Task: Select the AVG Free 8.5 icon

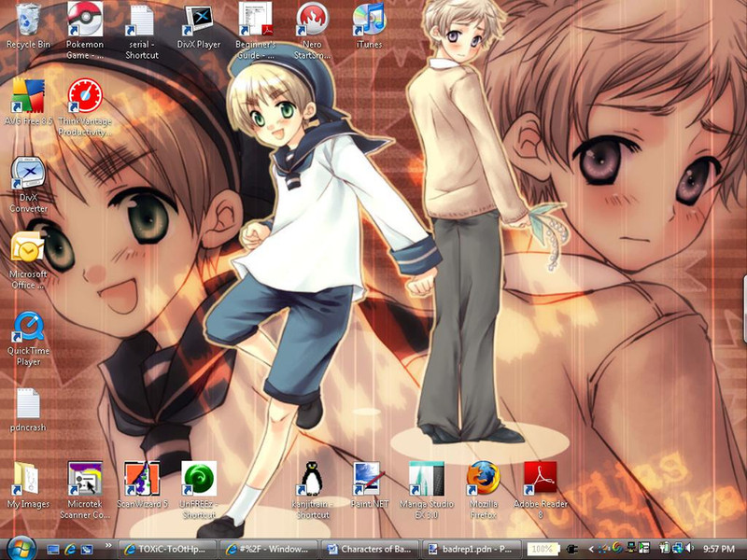Action: [x=28, y=95]
